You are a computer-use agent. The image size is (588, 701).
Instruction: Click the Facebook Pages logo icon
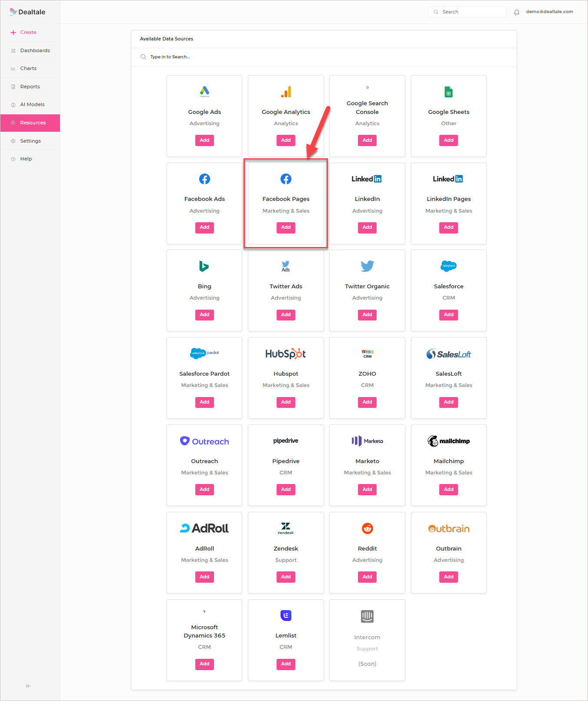point(286,179)
